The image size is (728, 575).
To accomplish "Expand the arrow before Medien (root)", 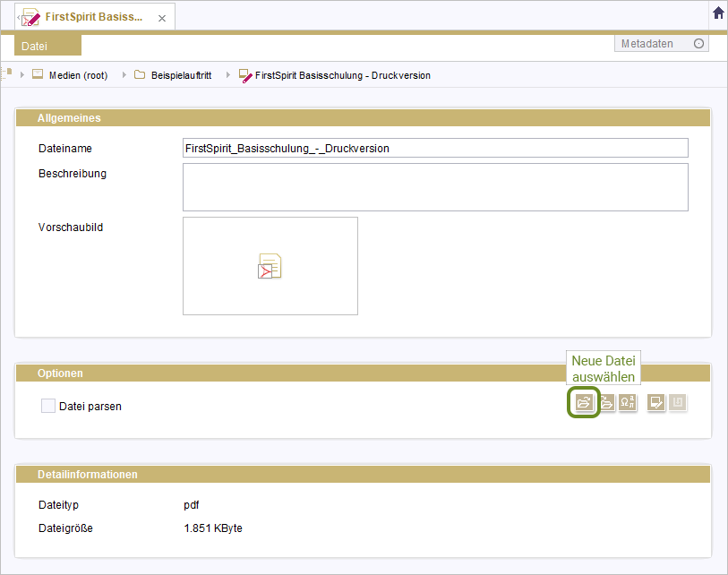I will pyautogui.click(x=21, y=74).
